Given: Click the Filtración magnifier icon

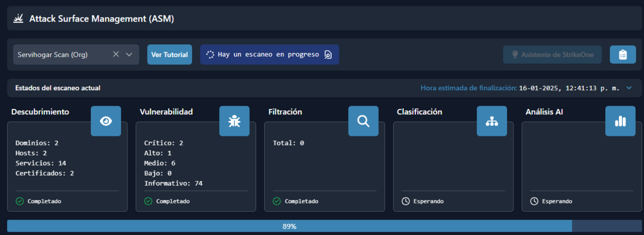Looking at the screenshot, I should tap(363, 121).
